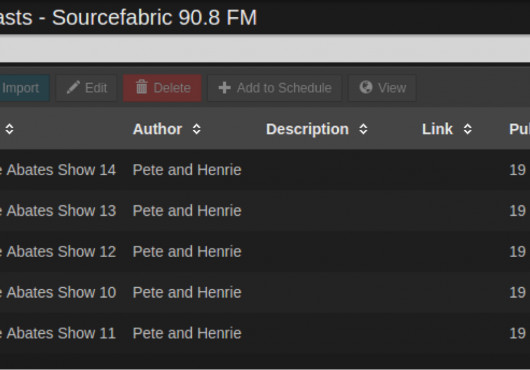This screenshot has height=370, width=530.
Task: Click Pete and Henrie in Show 12 row
Action: pos(187,251)
